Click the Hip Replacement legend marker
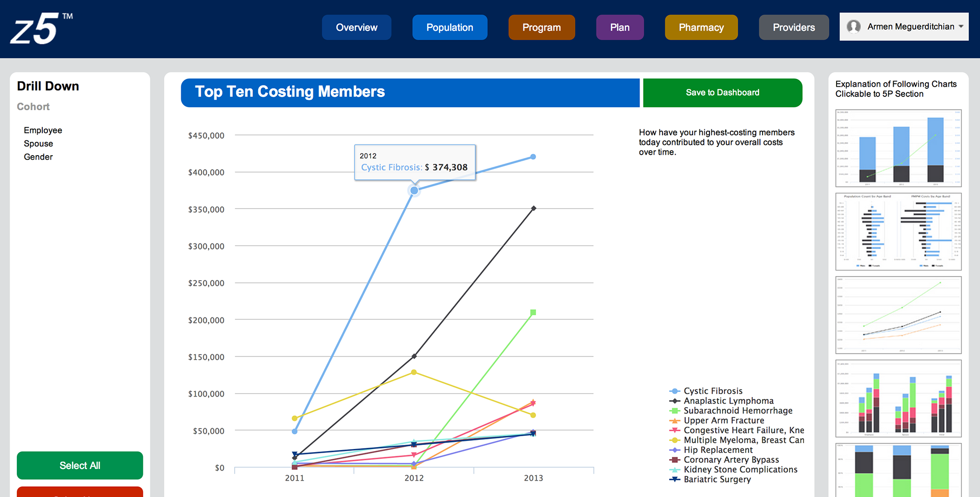 675,450
